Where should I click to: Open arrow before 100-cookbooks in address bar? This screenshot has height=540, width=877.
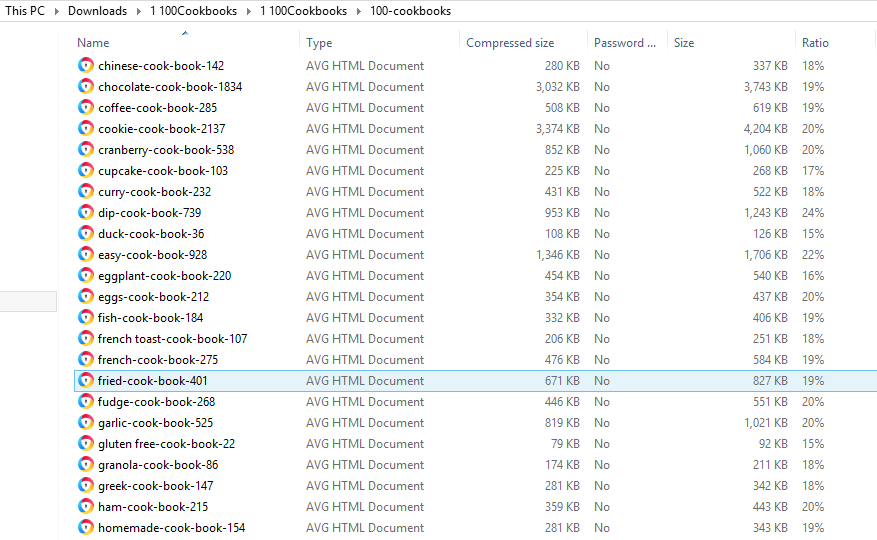click(x=359, y=11)
